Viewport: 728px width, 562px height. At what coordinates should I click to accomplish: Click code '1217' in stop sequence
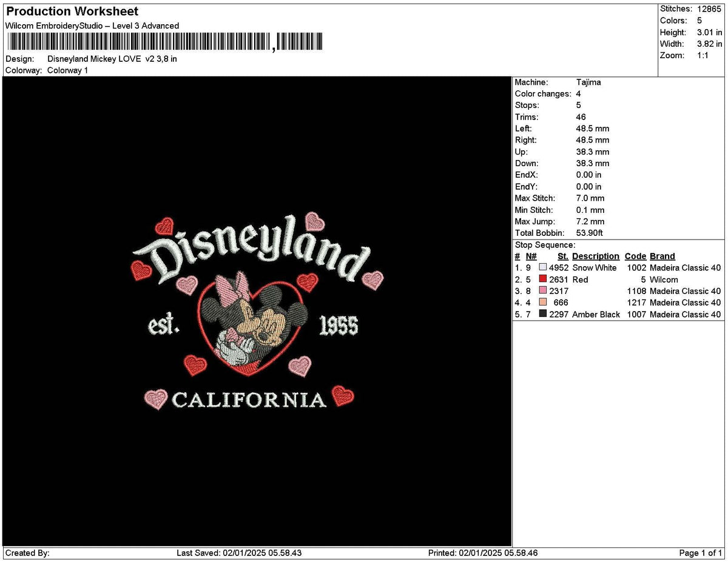click(637, 303)
